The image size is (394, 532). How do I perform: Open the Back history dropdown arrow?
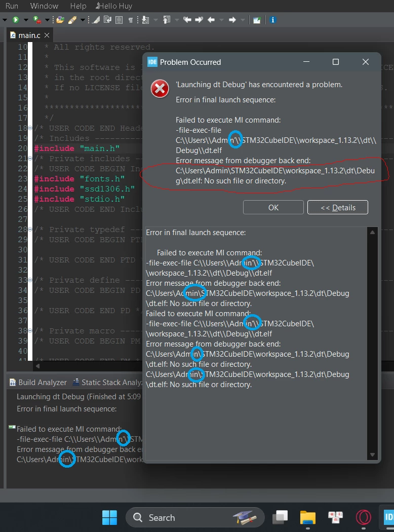221,20
